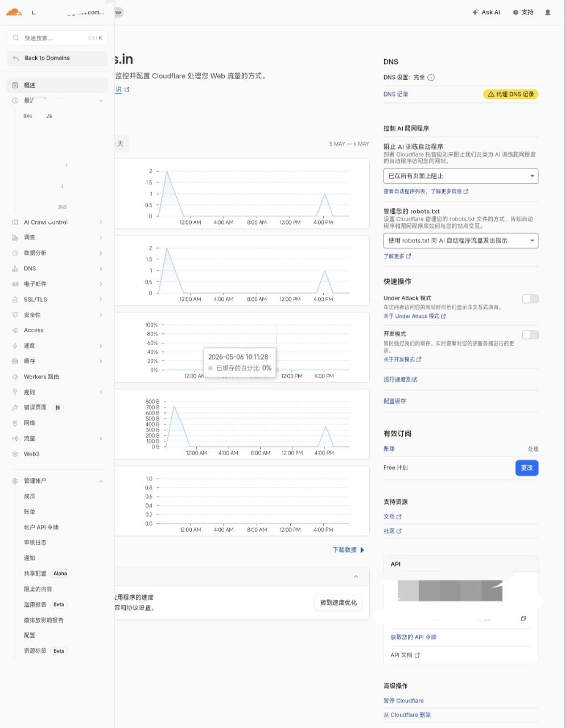
Task: Click the Web3 sidebar icon
Action: 15,454
